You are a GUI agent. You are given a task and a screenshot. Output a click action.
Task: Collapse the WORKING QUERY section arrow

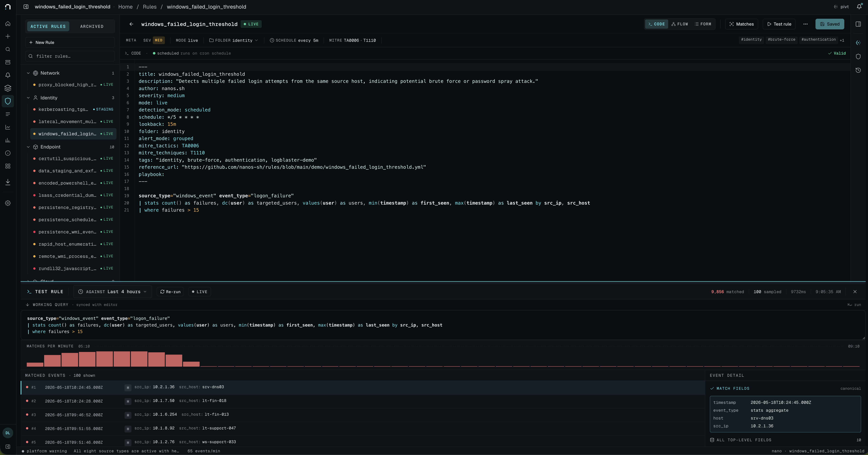pyautogui.click(x=28, y=305)
